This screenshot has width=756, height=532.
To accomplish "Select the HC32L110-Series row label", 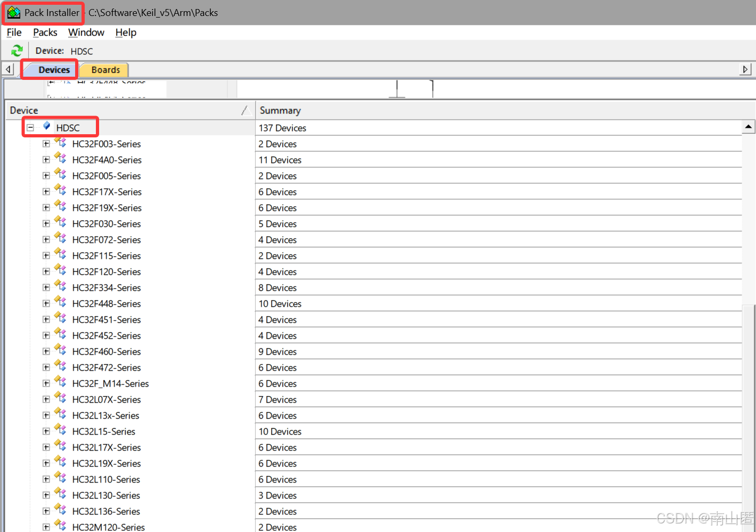I will click(106, 479).
